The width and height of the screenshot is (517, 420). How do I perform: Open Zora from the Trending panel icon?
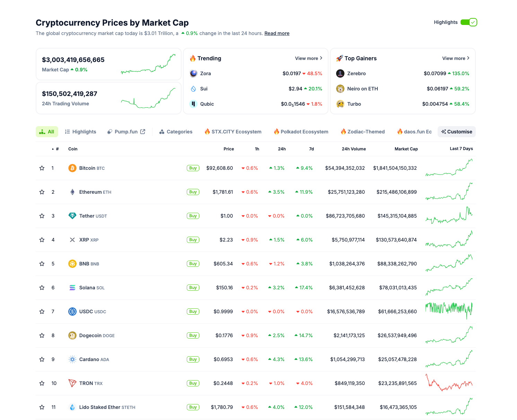193,73
